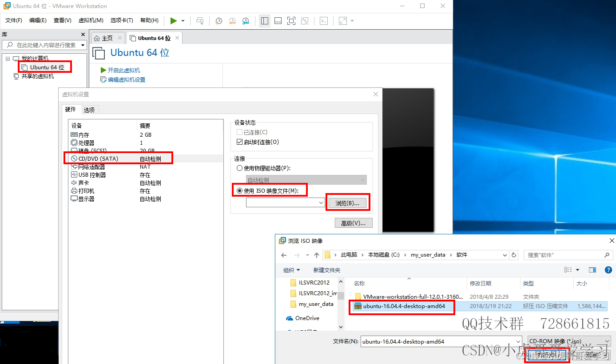Collapse the 我的计算机 tree node
Viewport: 616px width, 364px height.
point(8,59)
